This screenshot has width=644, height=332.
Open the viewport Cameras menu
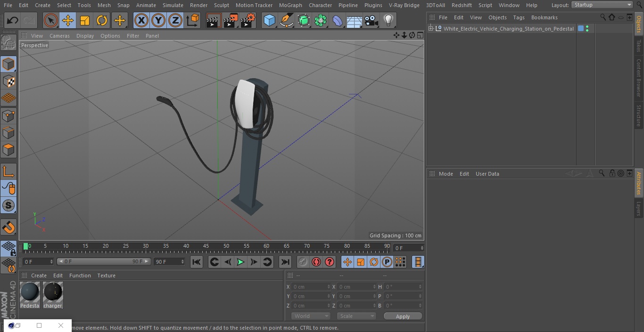59,36
